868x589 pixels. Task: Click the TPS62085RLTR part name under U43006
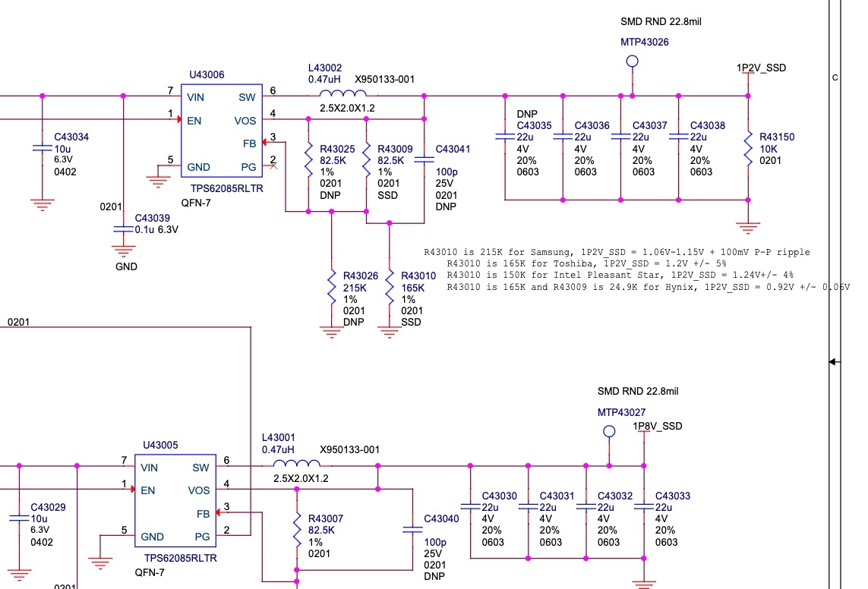tap(227, 188)
